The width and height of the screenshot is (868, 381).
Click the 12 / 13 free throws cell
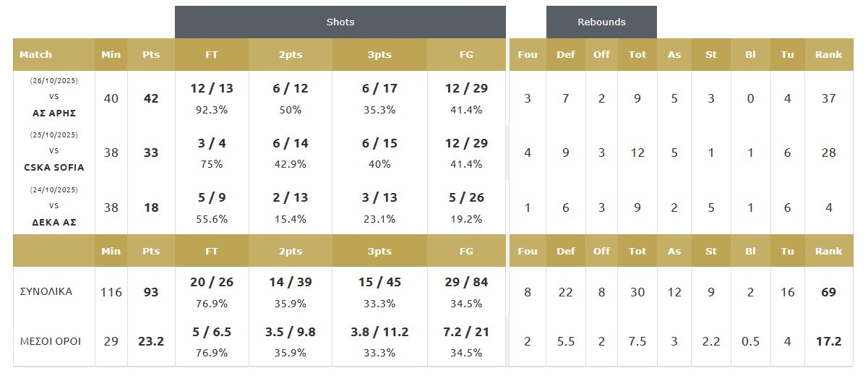212,89
